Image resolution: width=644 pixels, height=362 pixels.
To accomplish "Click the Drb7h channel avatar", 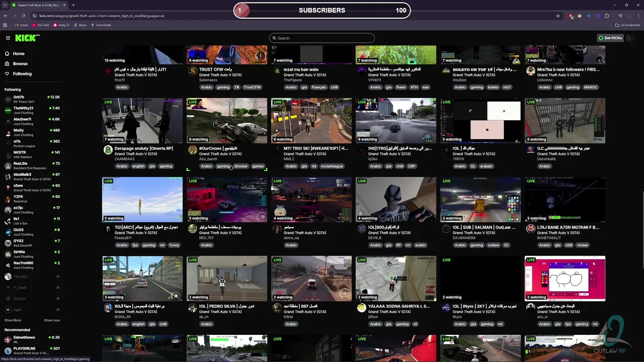I will 8,99.
